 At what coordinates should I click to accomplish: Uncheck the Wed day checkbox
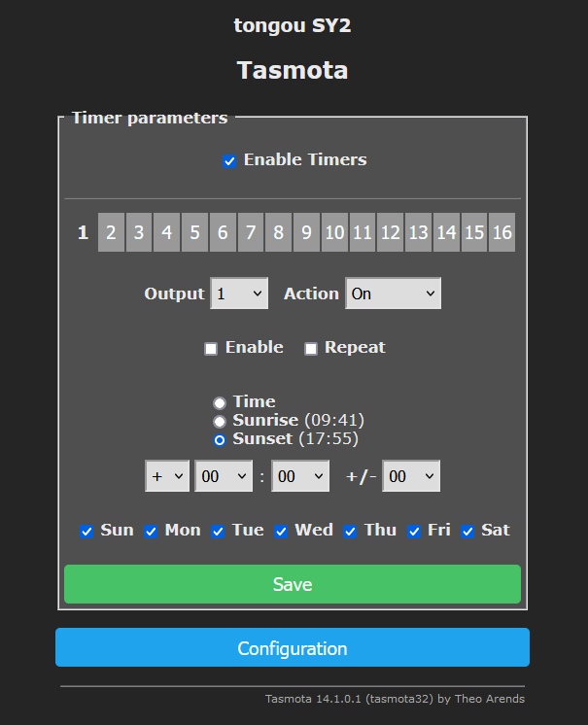(x=281, y=532)
